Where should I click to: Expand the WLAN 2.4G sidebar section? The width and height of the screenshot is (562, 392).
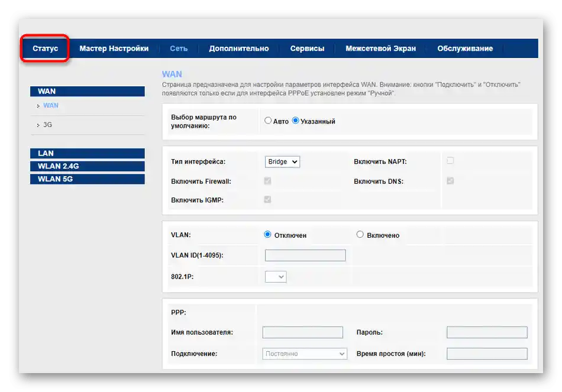tap(88, 166)
